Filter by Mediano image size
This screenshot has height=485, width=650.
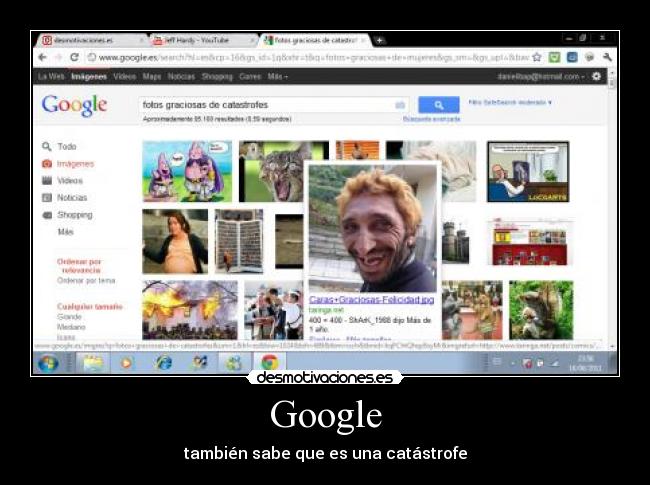click(71, 327)
